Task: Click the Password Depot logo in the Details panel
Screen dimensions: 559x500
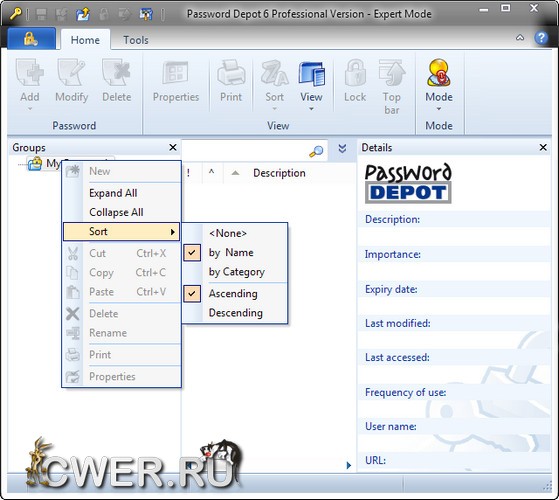Action: (408, 183)
